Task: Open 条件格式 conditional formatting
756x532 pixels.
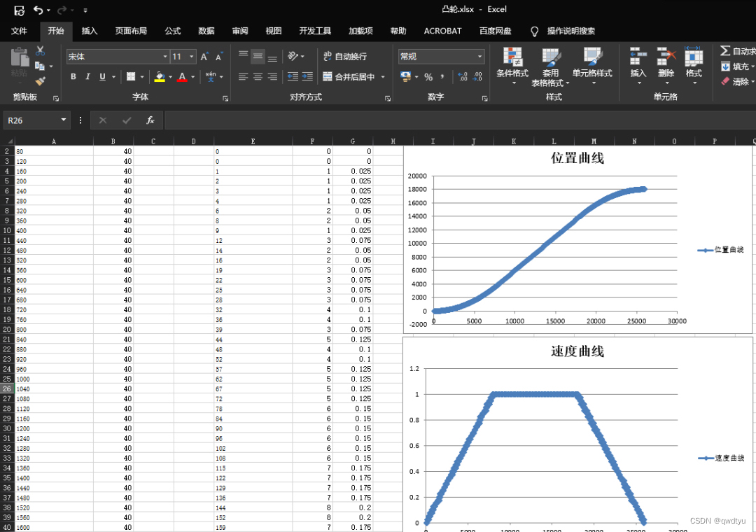Action: point(512,66)
